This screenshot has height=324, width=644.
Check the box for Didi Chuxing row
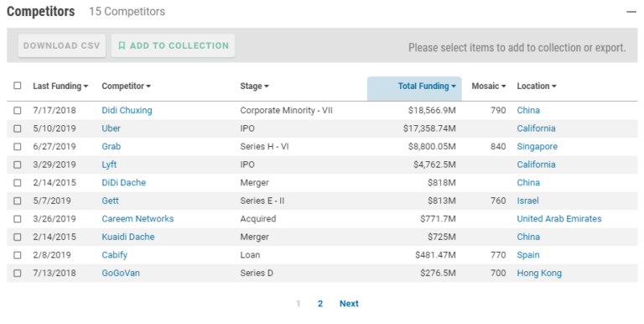(18, 110)
